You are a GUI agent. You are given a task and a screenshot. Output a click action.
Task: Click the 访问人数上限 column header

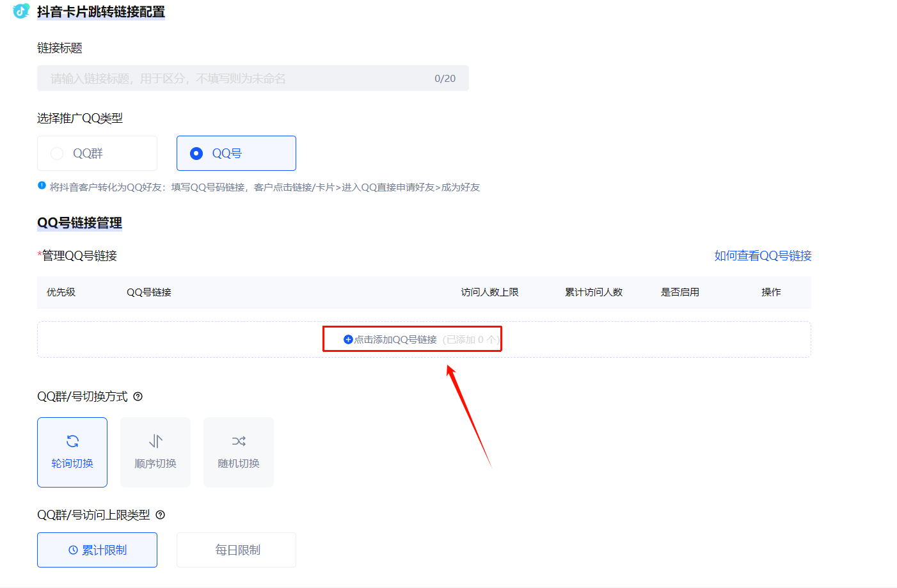pos(489,292)
